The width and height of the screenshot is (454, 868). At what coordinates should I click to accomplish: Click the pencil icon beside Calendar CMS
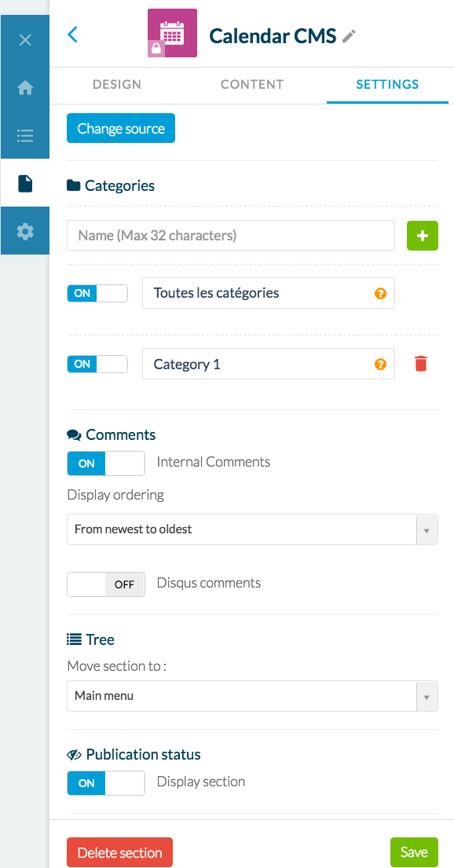[349, 36]
